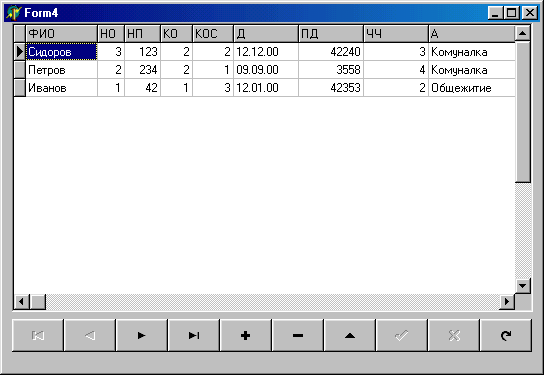Insert new record with plus button

pos(246,335)
